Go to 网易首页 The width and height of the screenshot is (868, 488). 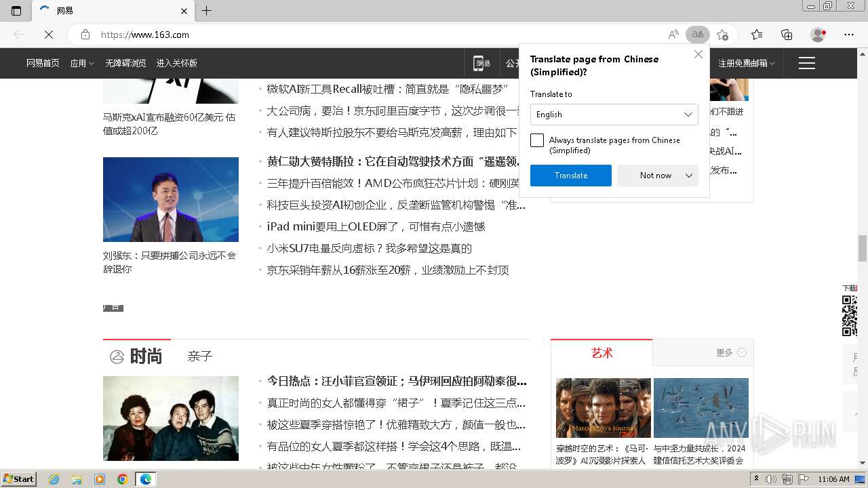pyautogui.click(x=43, y=63)
